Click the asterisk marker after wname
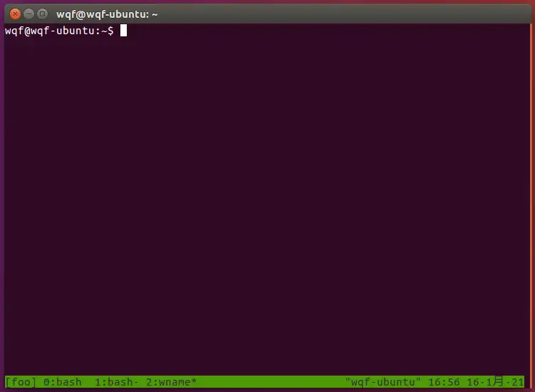 click(194, 382)
